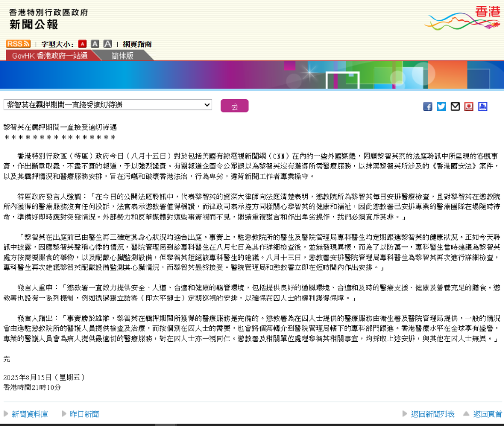Open the 昨日新聞 link

point(84,414)
